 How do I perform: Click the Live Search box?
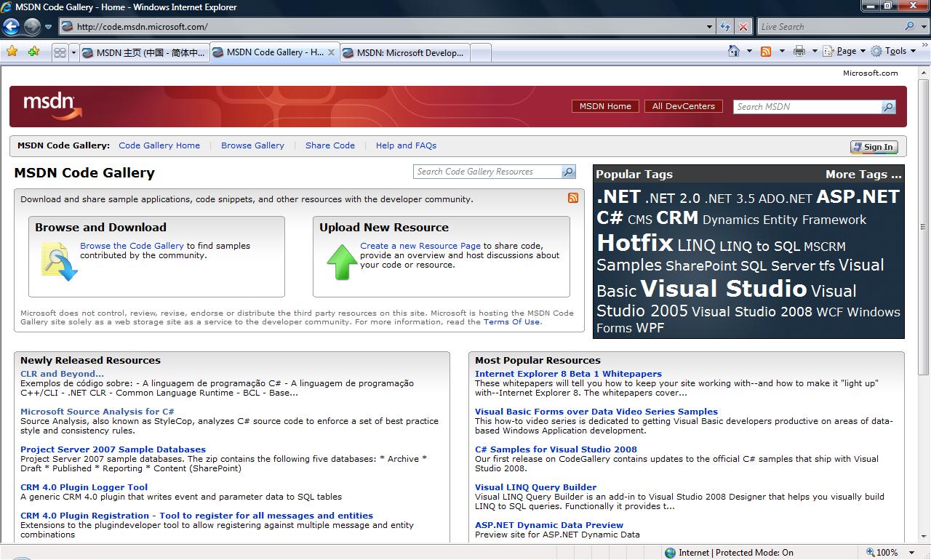(829, 27)
